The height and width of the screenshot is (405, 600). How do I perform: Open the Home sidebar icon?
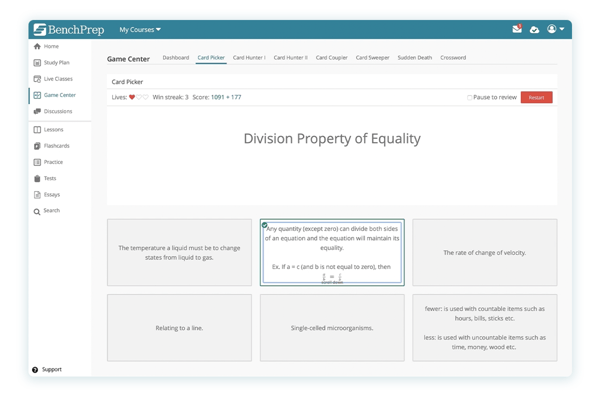click(37, 46)
